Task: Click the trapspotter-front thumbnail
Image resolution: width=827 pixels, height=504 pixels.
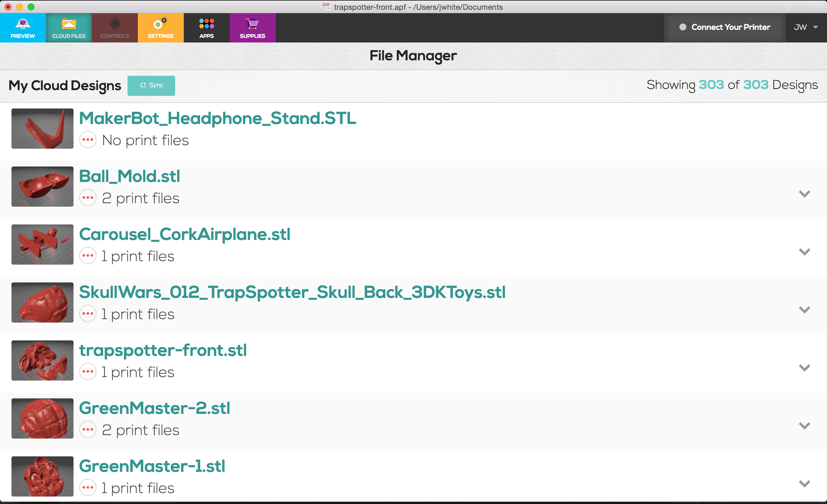Action: click(42, 361)
